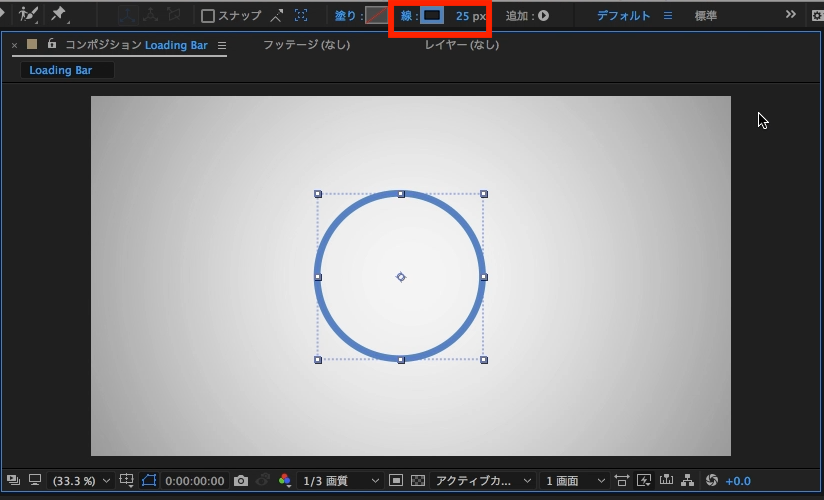This screenshot has width=824, height=500.
Task: Toggle the primary viewer monitor icon
Action: tap(35, 480)
